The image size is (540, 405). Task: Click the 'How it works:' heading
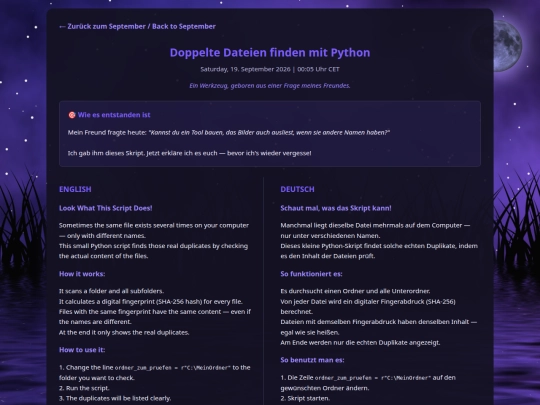click(x=82, y=274)
